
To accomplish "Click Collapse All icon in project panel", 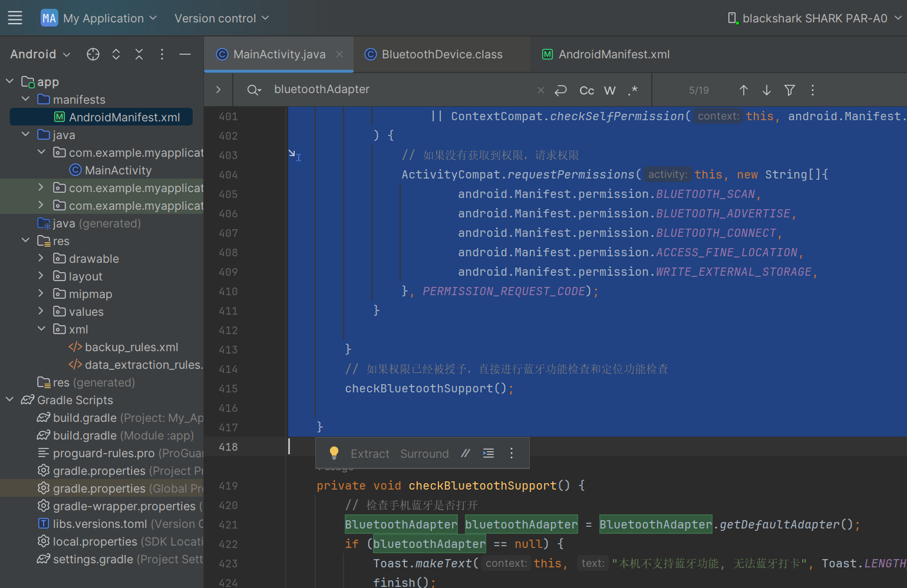I will point(139,54).
